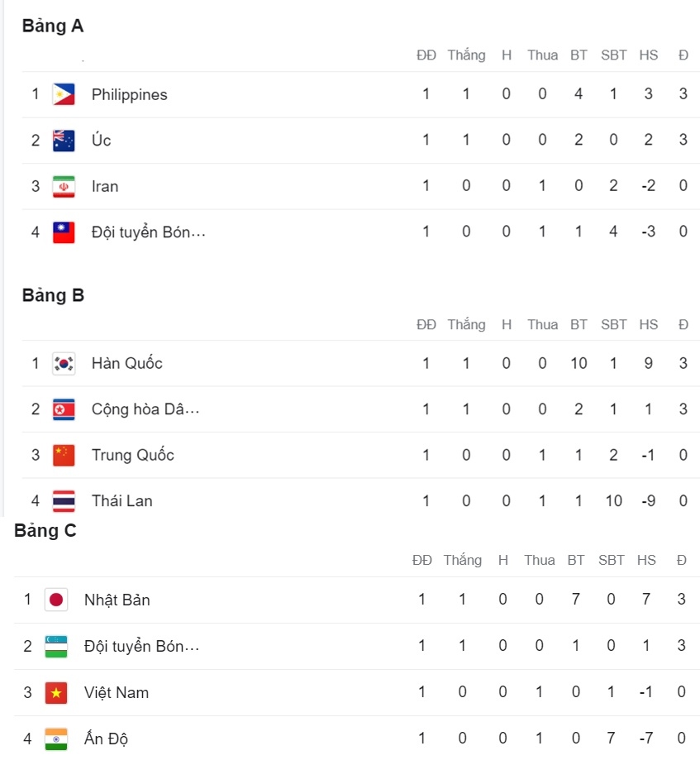
Task: Click the truncated Cộng hòa Dâ… team name
Action: point(145,409)
